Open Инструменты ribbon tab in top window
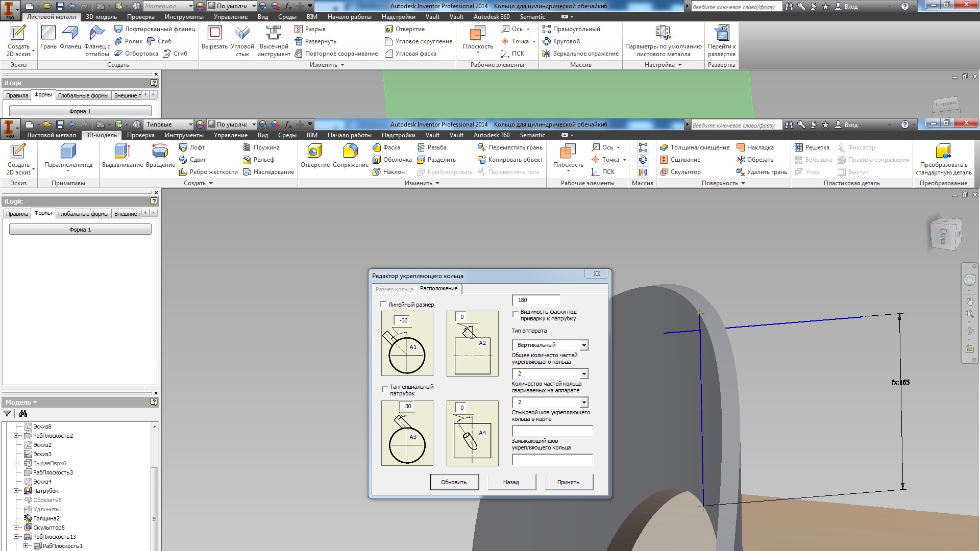Viewport: 980px width, 551px height. point(184,17)
